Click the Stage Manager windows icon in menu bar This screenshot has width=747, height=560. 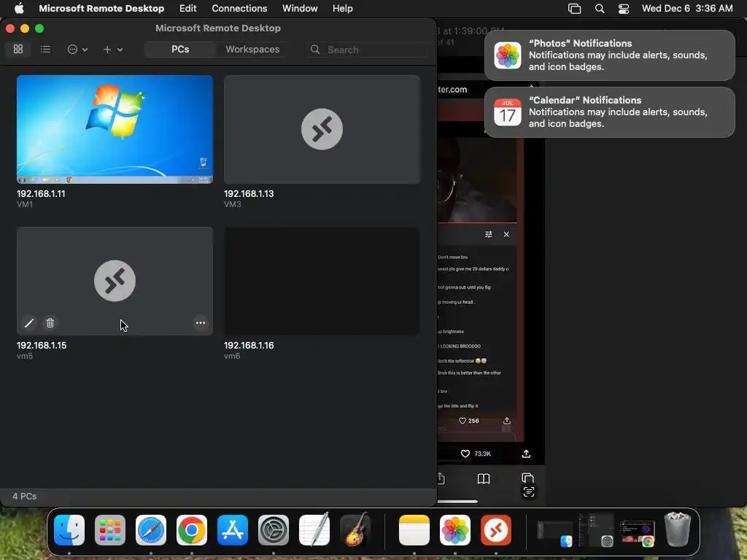[x=575, y=9]
